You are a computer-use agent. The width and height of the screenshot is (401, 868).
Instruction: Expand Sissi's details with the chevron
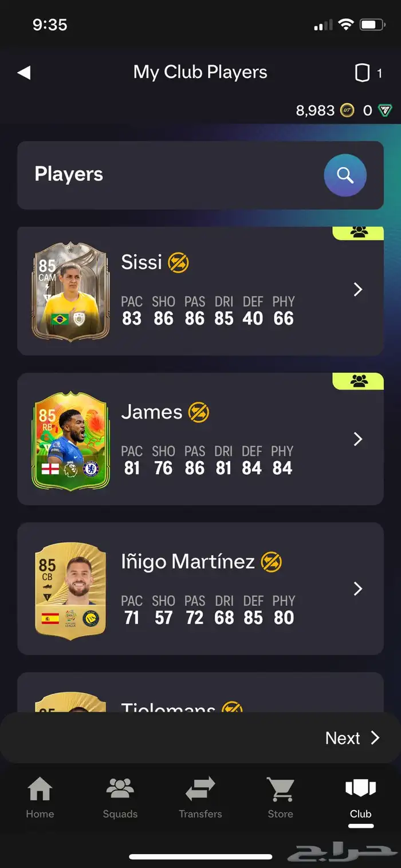coord(358,290)
